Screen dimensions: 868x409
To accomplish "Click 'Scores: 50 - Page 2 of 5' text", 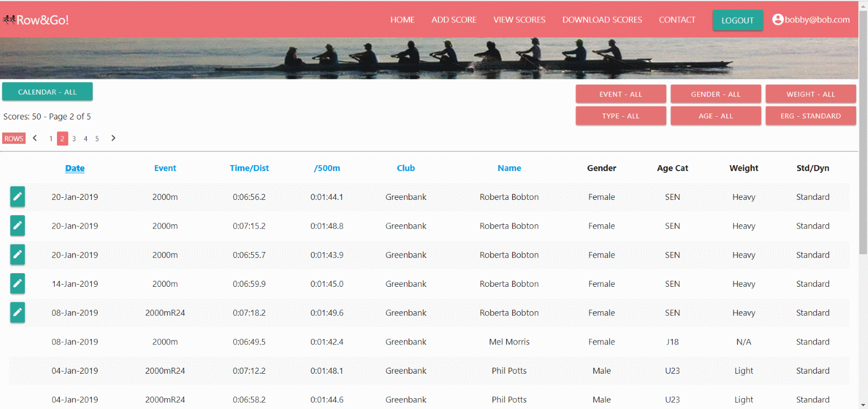I will (47, 116).
